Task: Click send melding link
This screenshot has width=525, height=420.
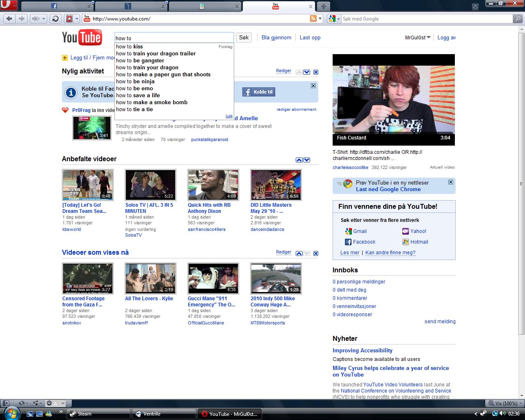Action: pyautogui.click(x=440, y=322)
